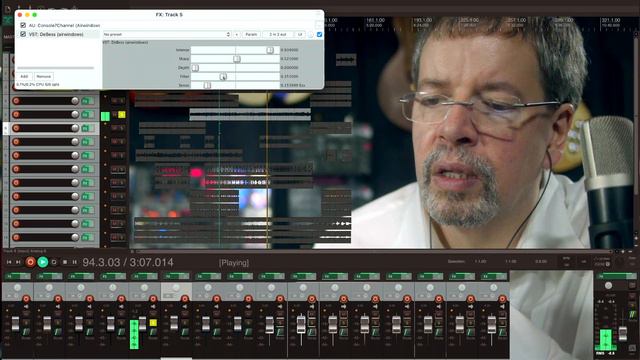Click the pan knob on the highlighted mixer strip
The width and height of the screenshot is (640, 360).
coord(176,287)
